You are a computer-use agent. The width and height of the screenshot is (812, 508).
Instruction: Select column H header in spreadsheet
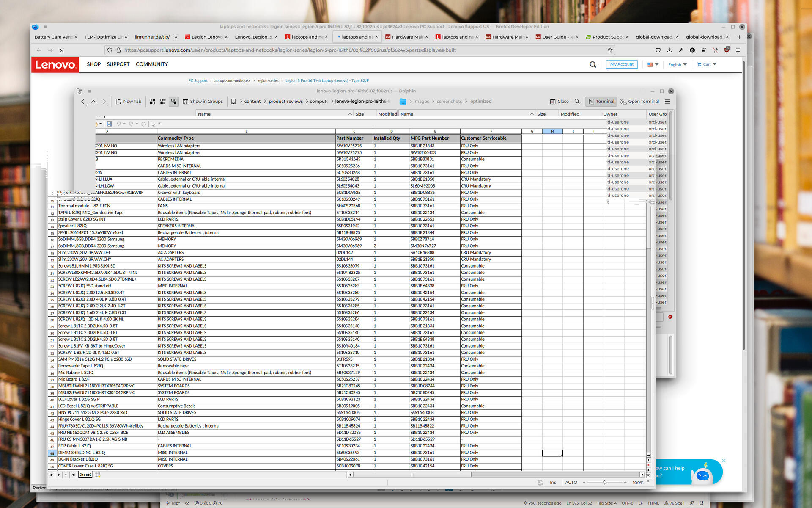[552, 131]
